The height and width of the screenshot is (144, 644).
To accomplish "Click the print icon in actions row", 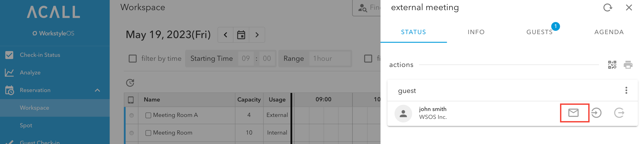I will [x=628, y=65].
